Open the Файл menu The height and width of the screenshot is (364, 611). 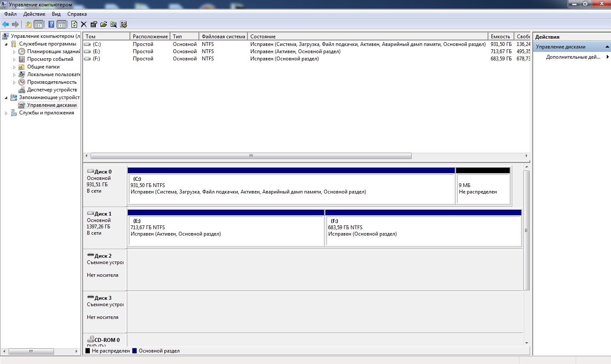(x=11, y=14)
